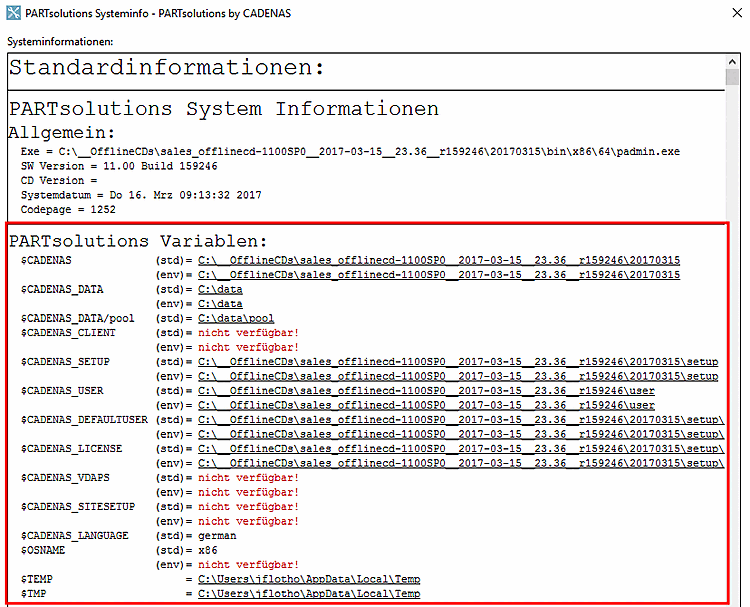Click the Exe path line with padmin.exe

350,152
